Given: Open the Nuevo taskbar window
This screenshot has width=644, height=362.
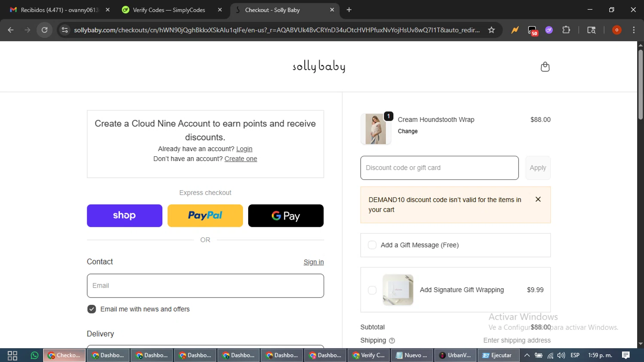Looking at the screenshot, I should 412,356.
